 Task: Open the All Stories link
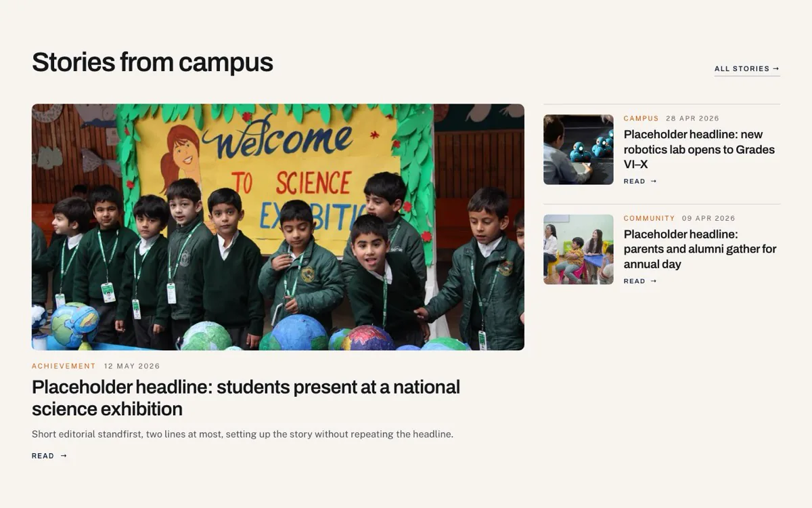click(x=747, y=68)
